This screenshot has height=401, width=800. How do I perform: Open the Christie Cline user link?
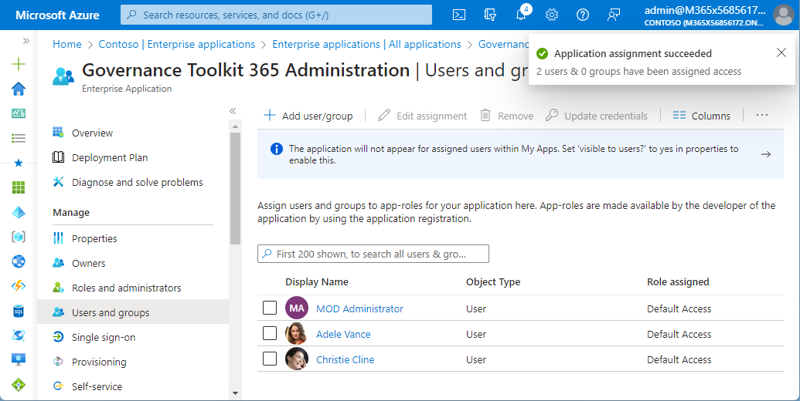click(x=345, y=359)
